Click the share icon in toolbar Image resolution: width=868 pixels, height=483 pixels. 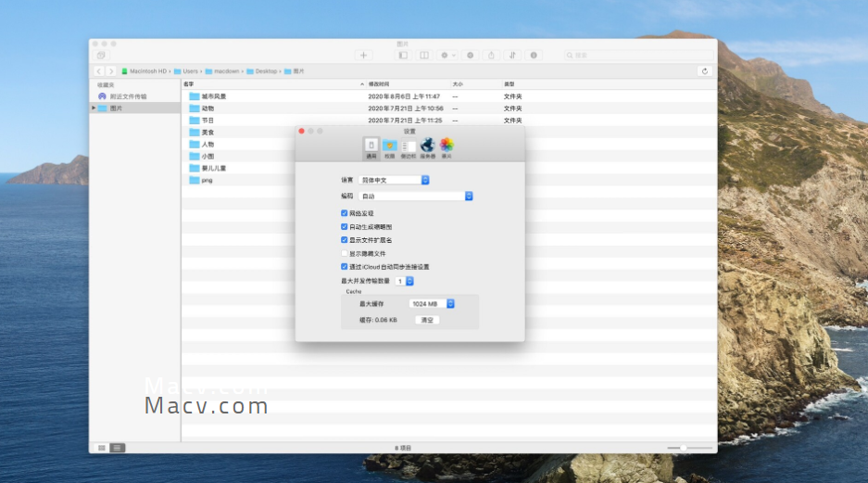[491, 56]
